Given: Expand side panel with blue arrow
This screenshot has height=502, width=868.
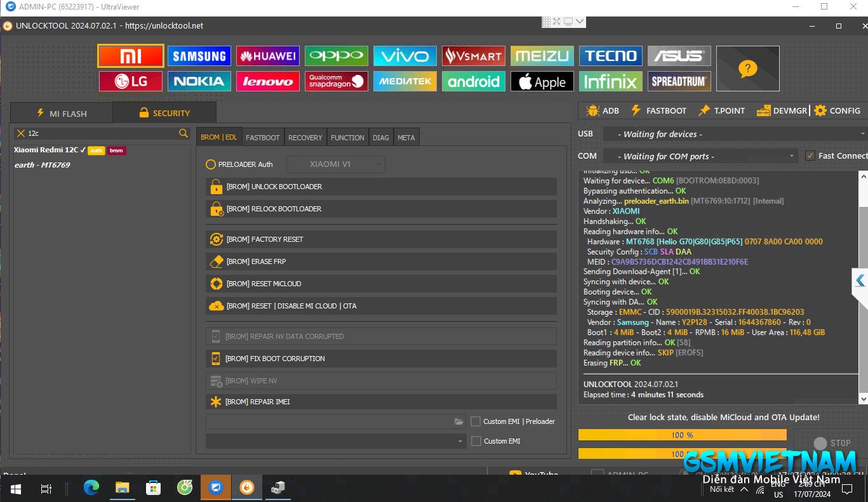Looking at the screenshot, I should (860, 280).
